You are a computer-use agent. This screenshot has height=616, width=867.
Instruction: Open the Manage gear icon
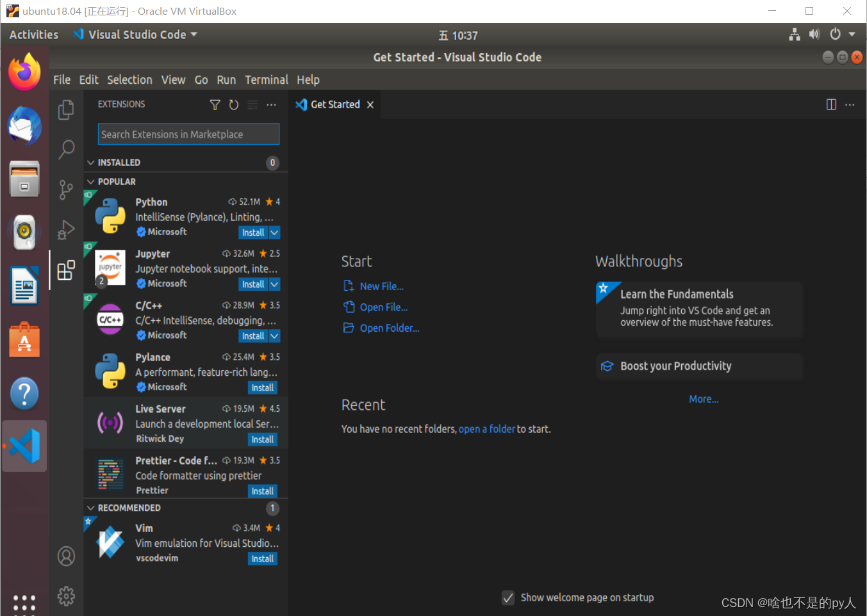click(x=66, y=596)
